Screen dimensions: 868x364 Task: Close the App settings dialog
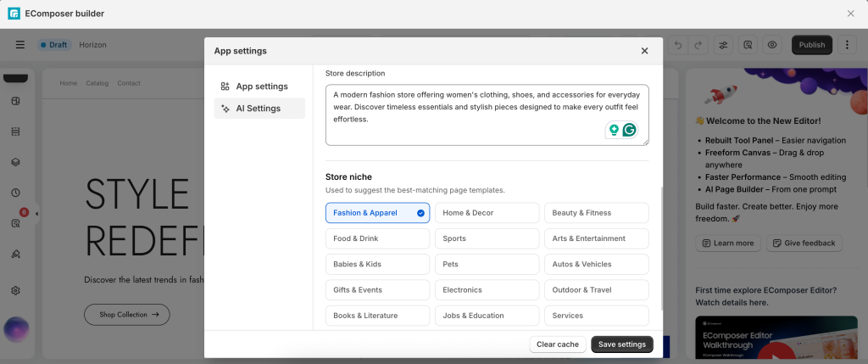coord(644,51)
